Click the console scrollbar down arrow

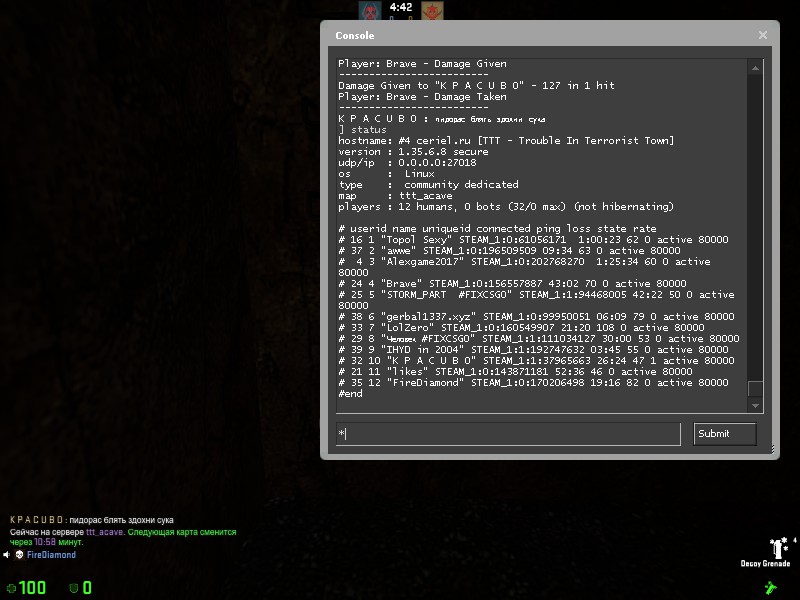(x=755, y=405)
